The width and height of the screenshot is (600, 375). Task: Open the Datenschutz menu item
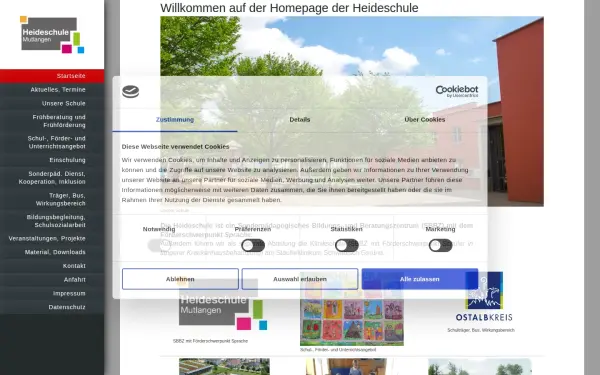[52, 307]
